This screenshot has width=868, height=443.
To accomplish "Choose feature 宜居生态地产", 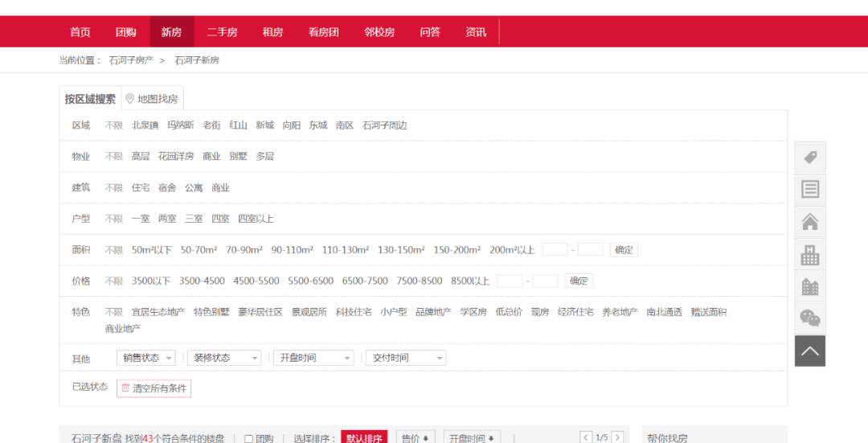I will tap(158, 312).
